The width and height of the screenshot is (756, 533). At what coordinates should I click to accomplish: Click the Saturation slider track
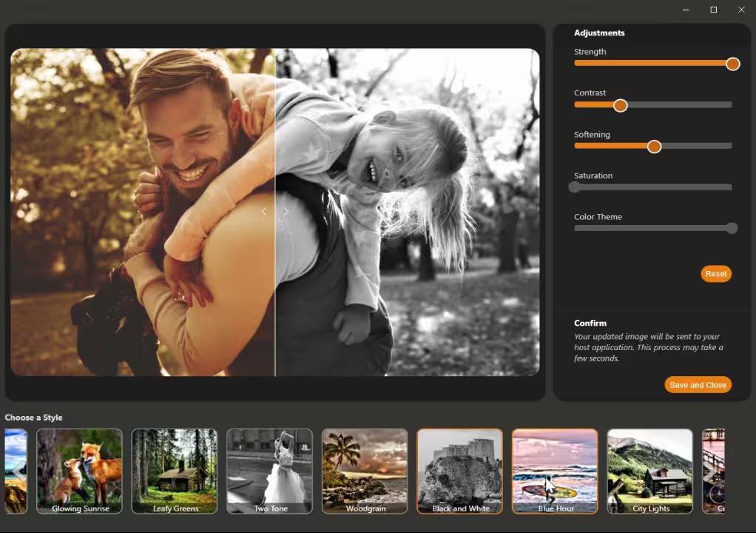(x=652, y=187)
